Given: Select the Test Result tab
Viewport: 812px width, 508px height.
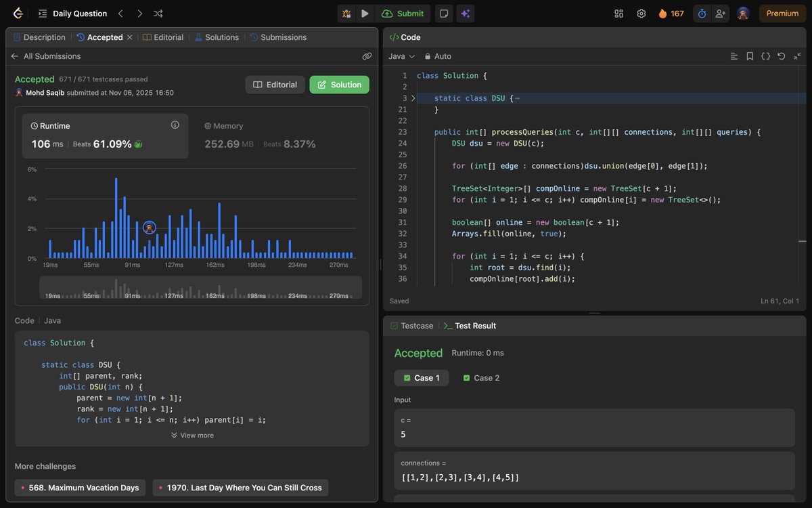Looking at the screenshot, I should [x=470, y=326].
